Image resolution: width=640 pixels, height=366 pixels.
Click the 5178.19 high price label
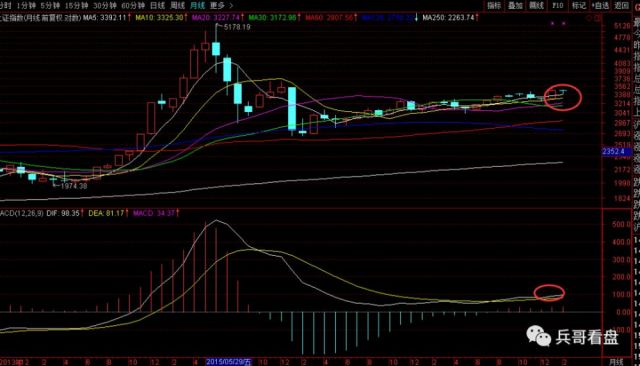coord(237,27)
